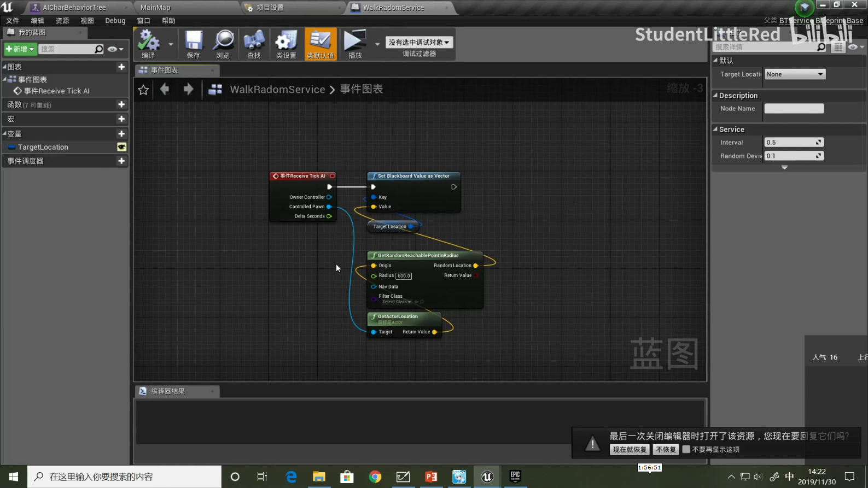Open the debug object dropdown
The image size is (868, 488).
pos(420,42)
